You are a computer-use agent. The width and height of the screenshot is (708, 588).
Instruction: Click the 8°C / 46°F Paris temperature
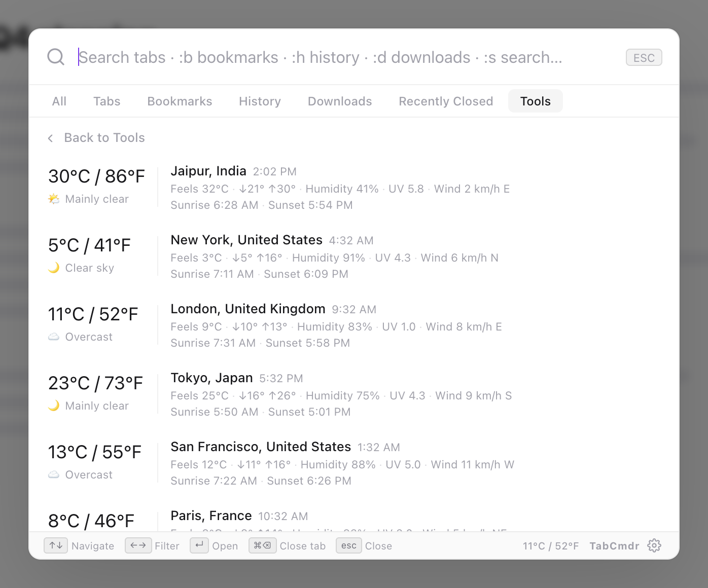pos(91,521)
